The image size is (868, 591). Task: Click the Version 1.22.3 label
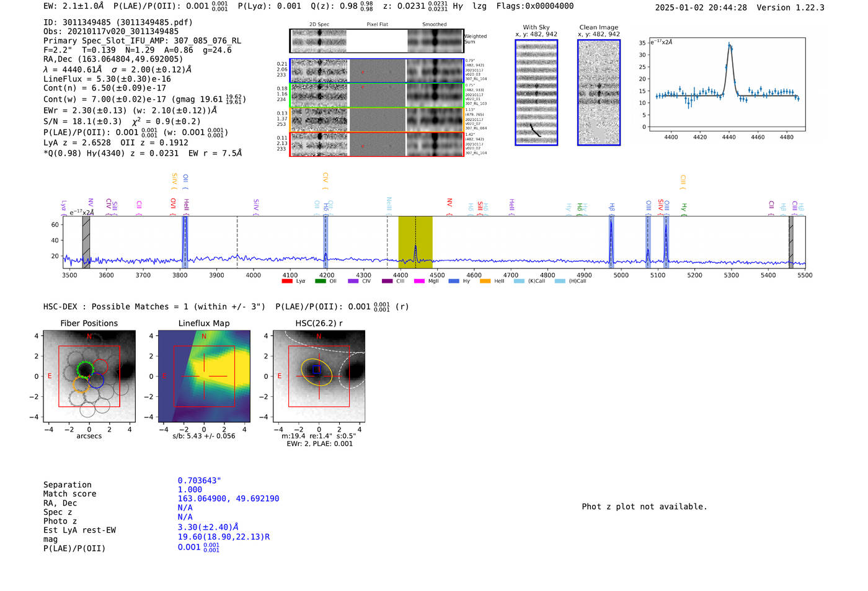[x=790, y=7]
